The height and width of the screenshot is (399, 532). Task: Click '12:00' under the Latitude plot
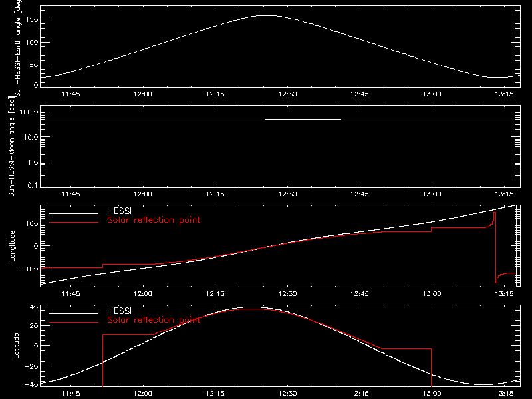click(143, 394)
